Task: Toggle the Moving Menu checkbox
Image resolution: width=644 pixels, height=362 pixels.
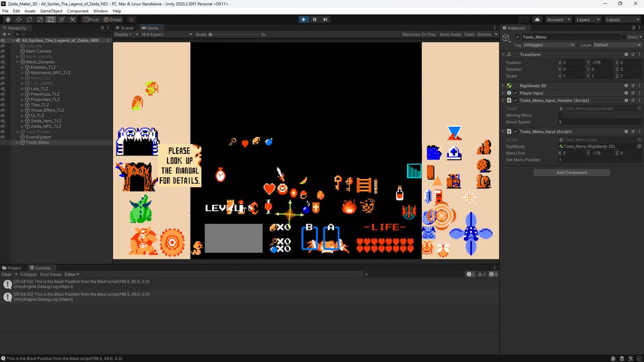Action: 561,115
